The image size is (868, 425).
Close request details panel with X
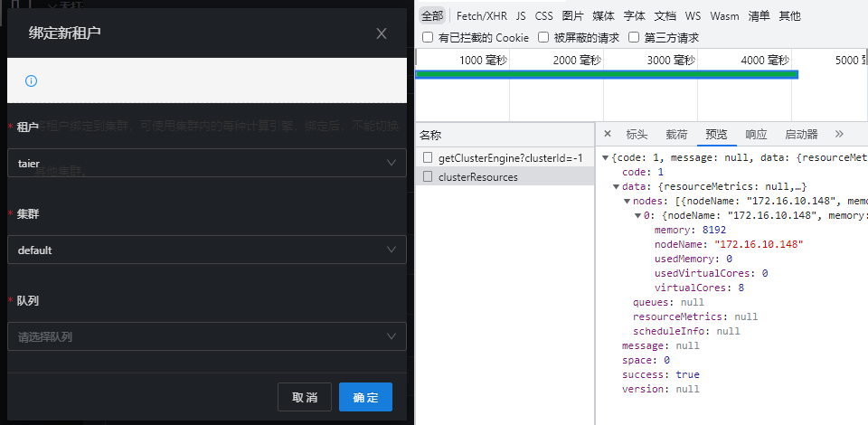click(x=608, y=134)
